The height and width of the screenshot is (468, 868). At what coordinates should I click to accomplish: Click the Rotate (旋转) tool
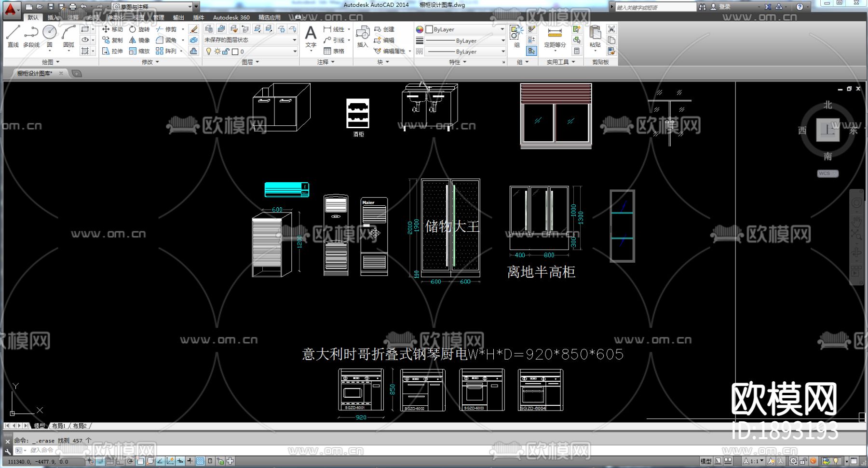click(x=139, y=29)
